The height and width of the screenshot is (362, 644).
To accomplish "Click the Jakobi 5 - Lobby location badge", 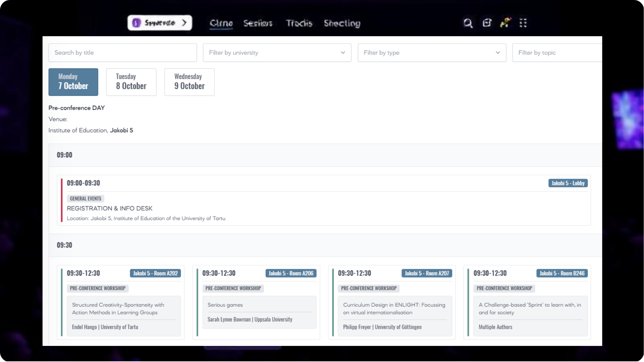I will pyautogui.click(x=568, y=183).
